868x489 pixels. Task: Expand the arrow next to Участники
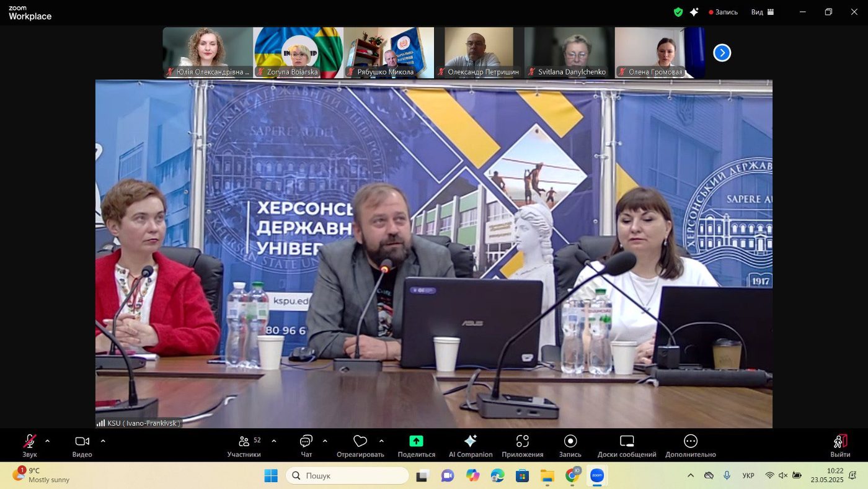[x=274, y=441]
